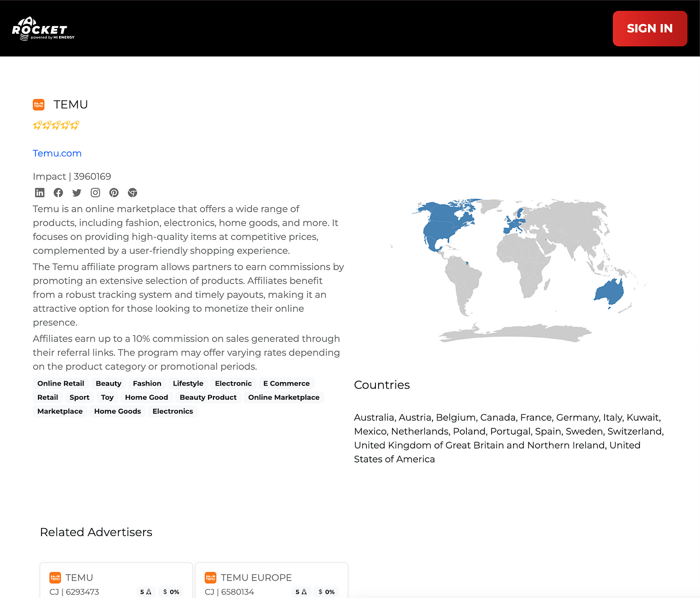Open the TEMU CJ 6293473 advertiser card
700x598 pixels.
[116, 581]
